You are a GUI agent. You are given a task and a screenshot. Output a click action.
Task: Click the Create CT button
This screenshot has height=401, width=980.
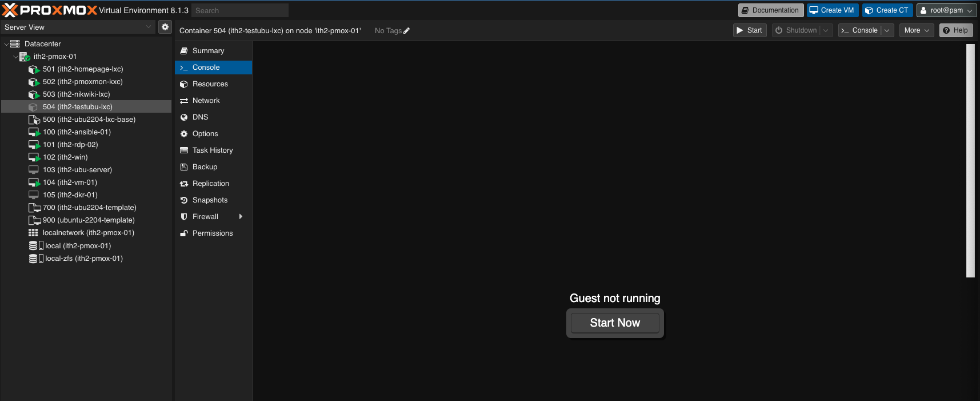point(887,10)
